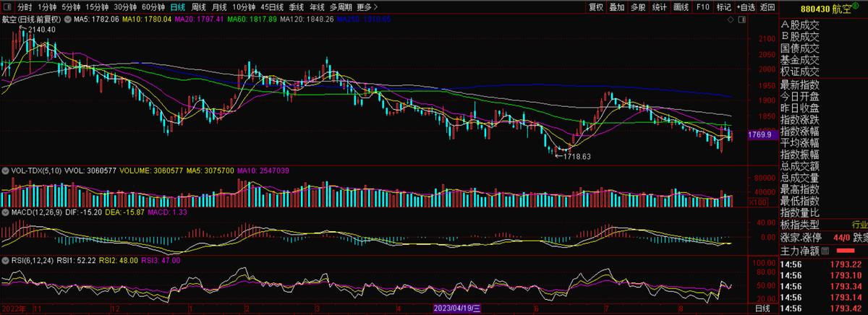The image size is (868, 315).
Task: Add to watchlist with +自选
Action: tap(745, 7)
